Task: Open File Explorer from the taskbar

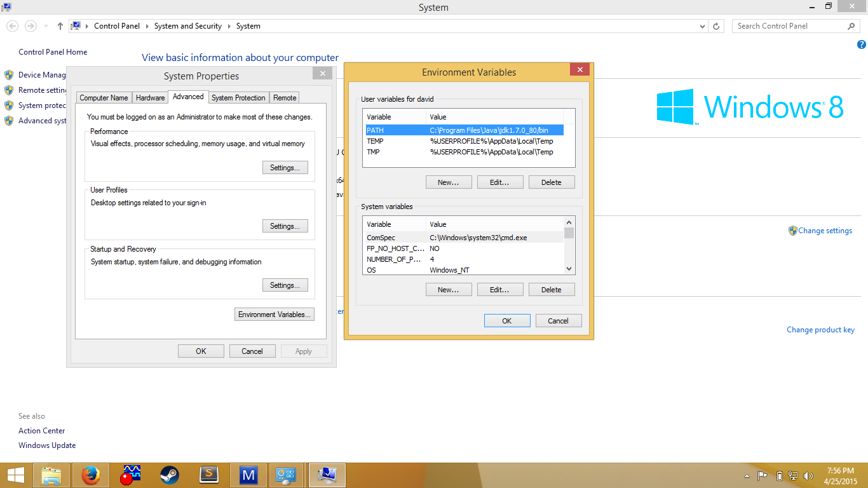Action: pos(51,475)
